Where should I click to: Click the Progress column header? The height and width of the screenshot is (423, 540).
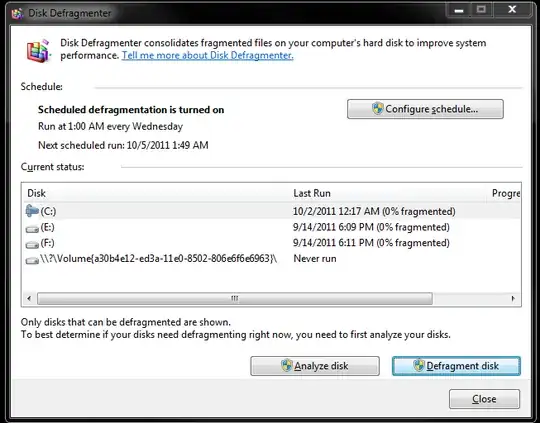506,193
